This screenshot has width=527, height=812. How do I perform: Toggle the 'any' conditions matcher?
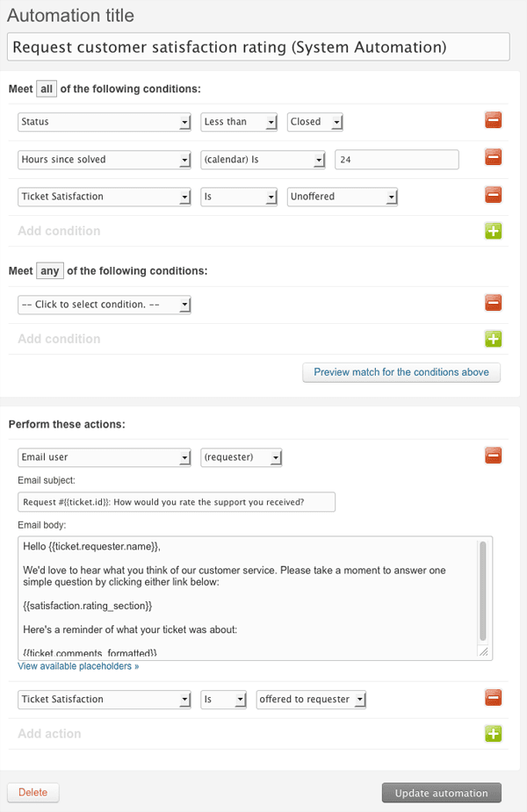tap(49, 270)
